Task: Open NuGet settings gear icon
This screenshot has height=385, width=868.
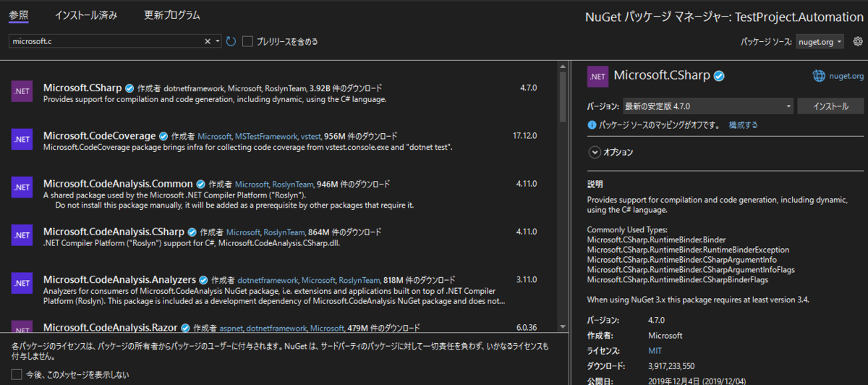Action: [858, 42]
